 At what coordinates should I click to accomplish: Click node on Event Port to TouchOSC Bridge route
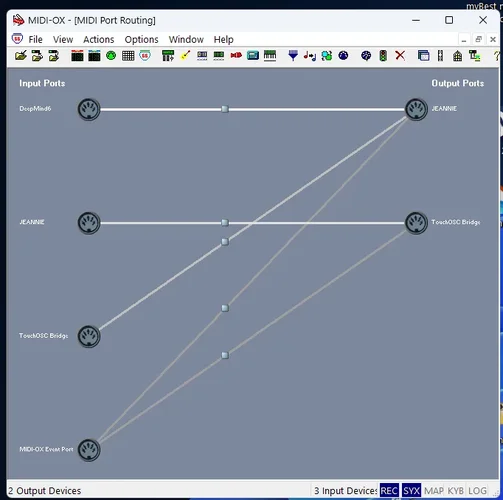[225, 355]
